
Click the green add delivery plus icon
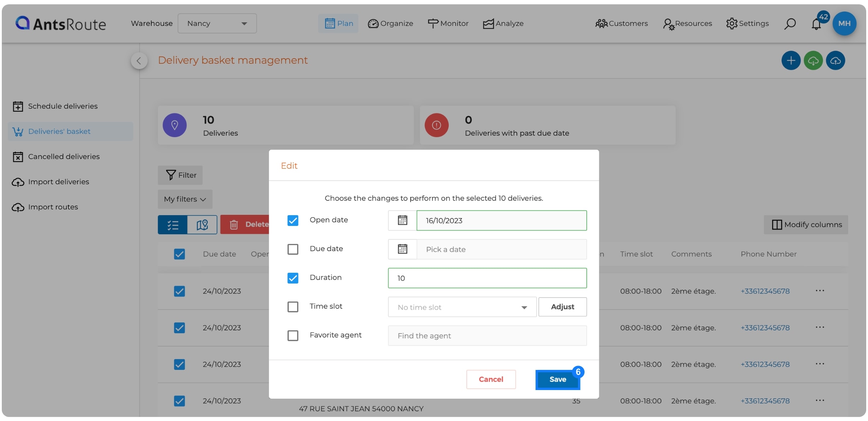point(791,60)
